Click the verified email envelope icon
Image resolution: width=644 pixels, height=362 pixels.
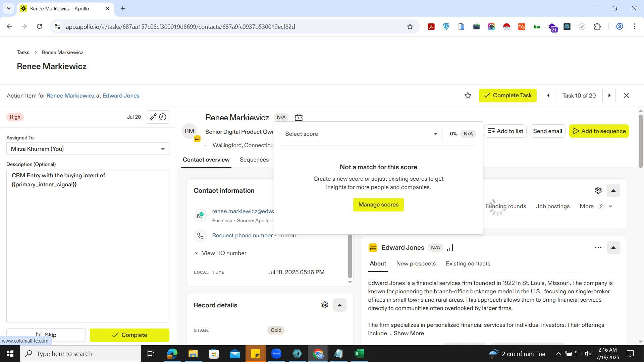point(200,215)
